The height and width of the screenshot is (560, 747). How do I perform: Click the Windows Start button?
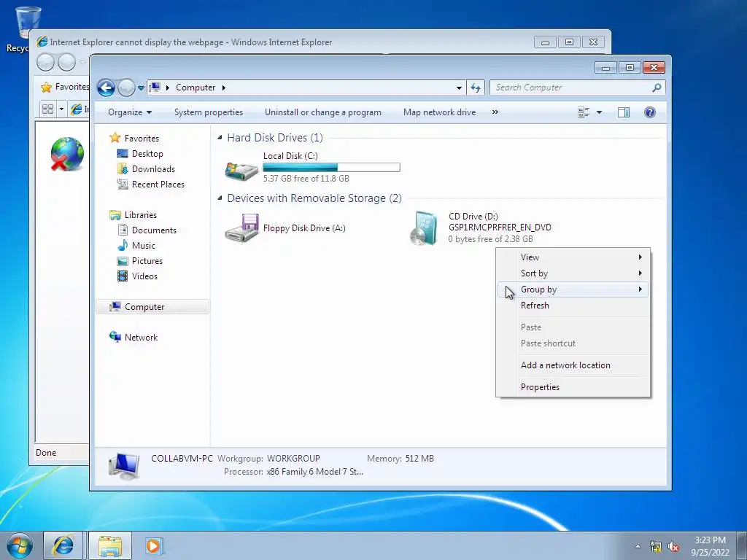[20, 545]
